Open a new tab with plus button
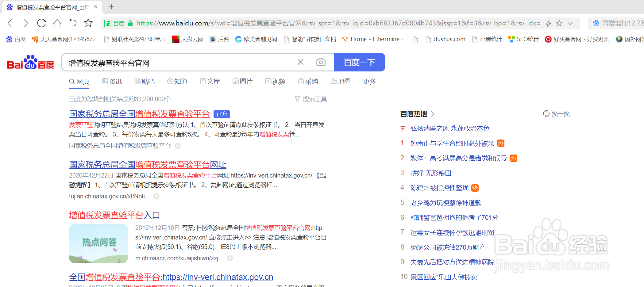Screen dimensions: 644x287 pyautogui.click(x=112, y=7)
